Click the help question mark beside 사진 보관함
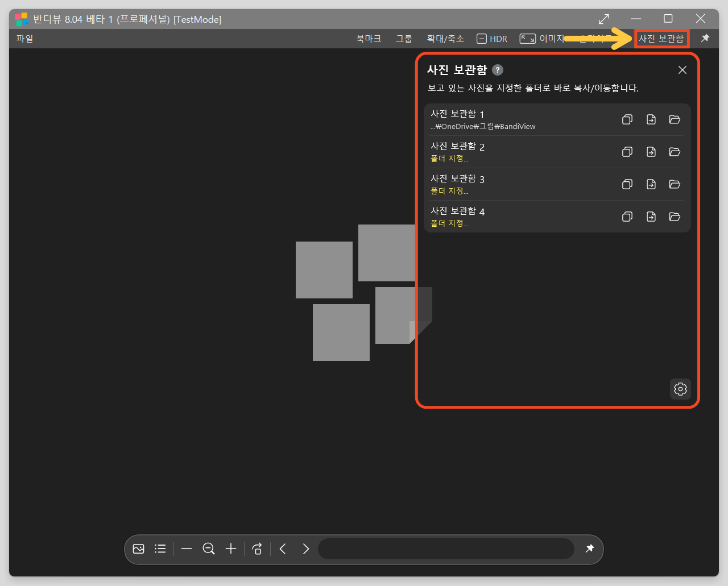Viewport: 728px width, 586px height. (x=498, y=70)
